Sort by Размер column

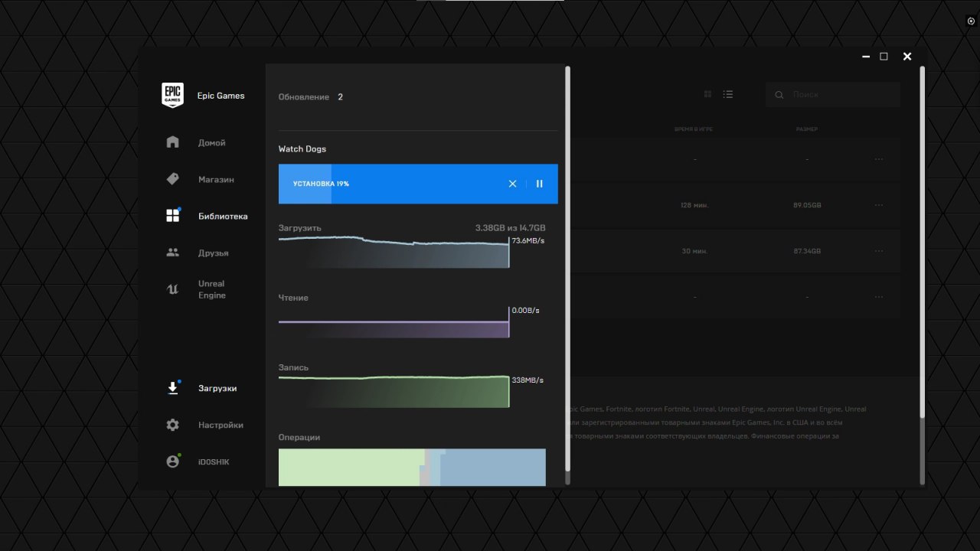click(x=806, y=129)
